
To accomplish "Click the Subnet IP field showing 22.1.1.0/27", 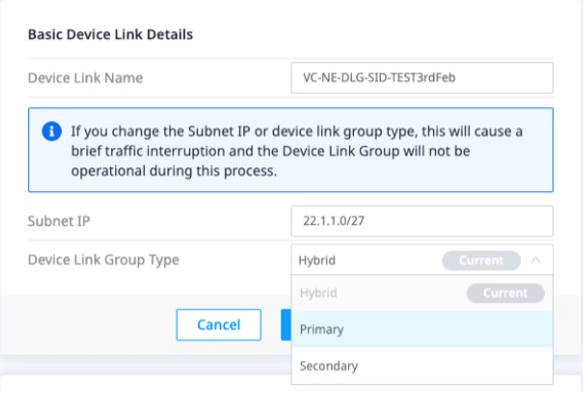I will pyautogui.click(x=422, y=221).
